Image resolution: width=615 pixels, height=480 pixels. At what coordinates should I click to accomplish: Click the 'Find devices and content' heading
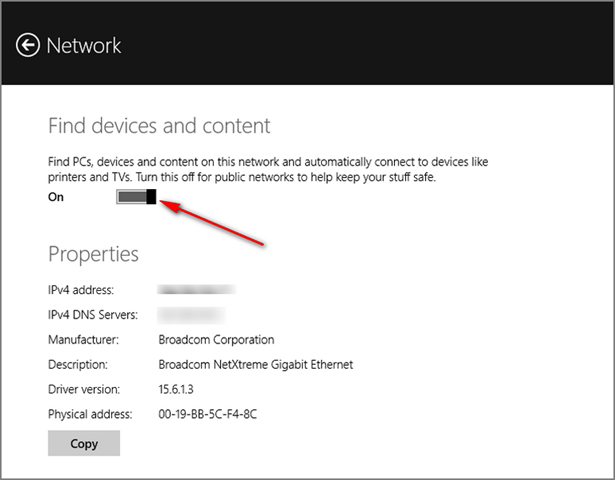tap(159, 126)
